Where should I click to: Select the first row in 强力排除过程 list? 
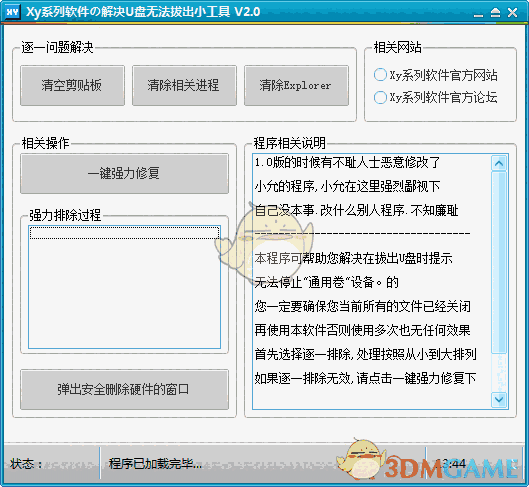pyautogui.click(x=124, y=233)
